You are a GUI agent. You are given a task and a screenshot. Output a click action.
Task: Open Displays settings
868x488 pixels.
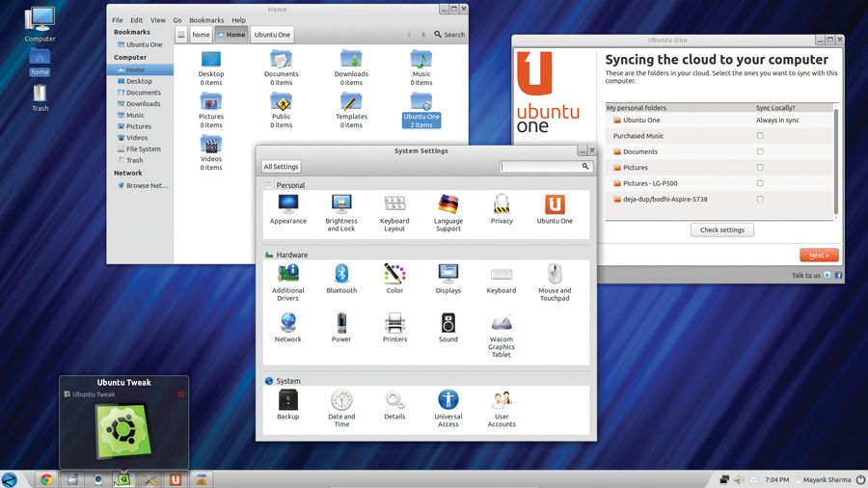click(448, 279)
